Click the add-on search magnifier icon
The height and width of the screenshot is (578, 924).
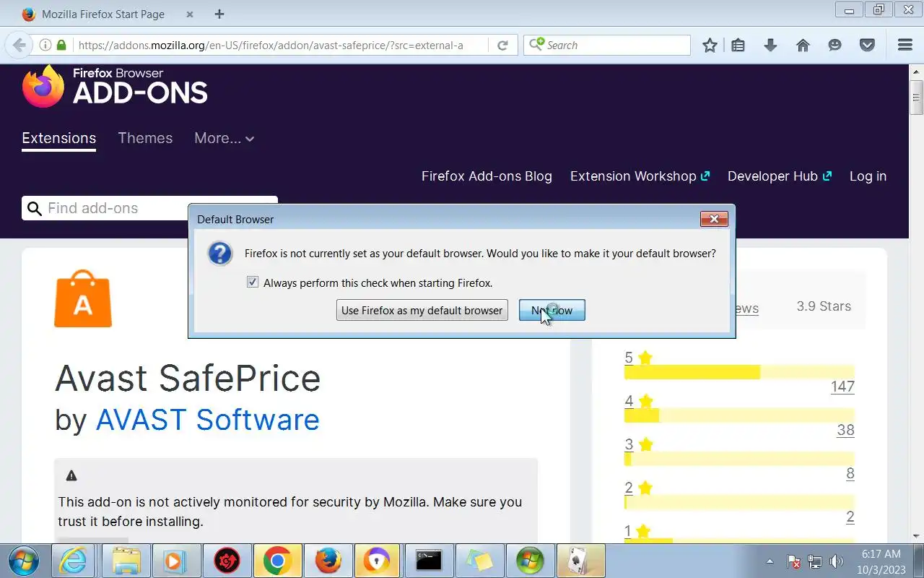(x=34, y=209)
